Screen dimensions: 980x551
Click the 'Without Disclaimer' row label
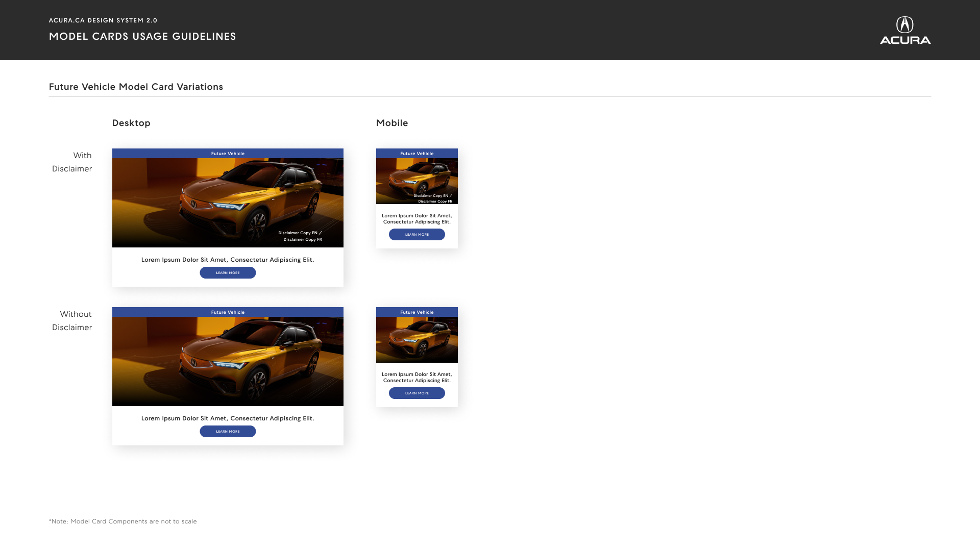click(x=72, y=321)
